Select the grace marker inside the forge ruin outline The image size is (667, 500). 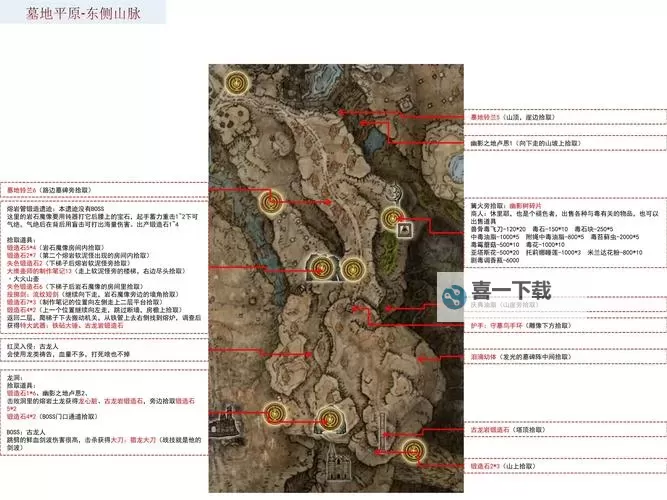321,269
